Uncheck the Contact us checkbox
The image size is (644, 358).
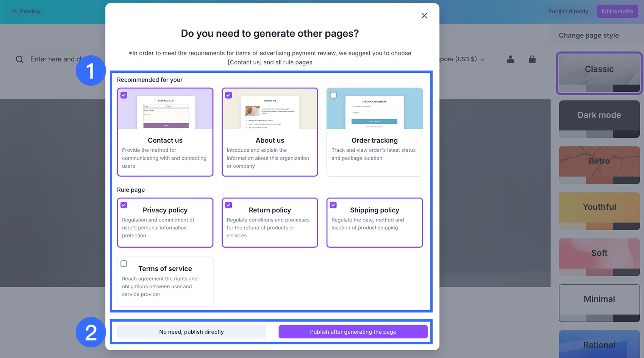pyautogui.click(x=124, y=95)
